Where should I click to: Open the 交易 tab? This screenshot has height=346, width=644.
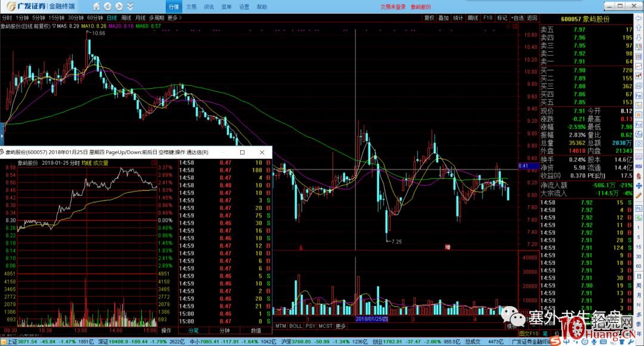click(191, 7)
